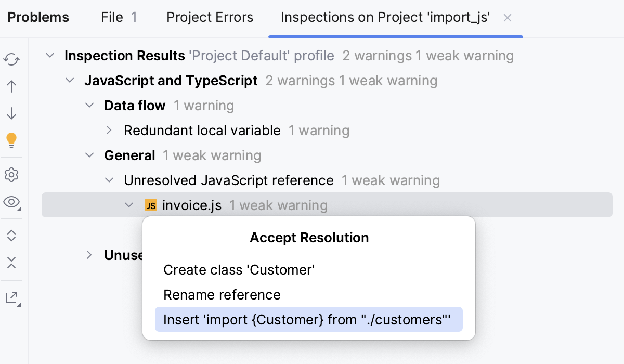The image size is (624, 364).
Task: Click the Export results icon
Action: (x=11, y=297)
